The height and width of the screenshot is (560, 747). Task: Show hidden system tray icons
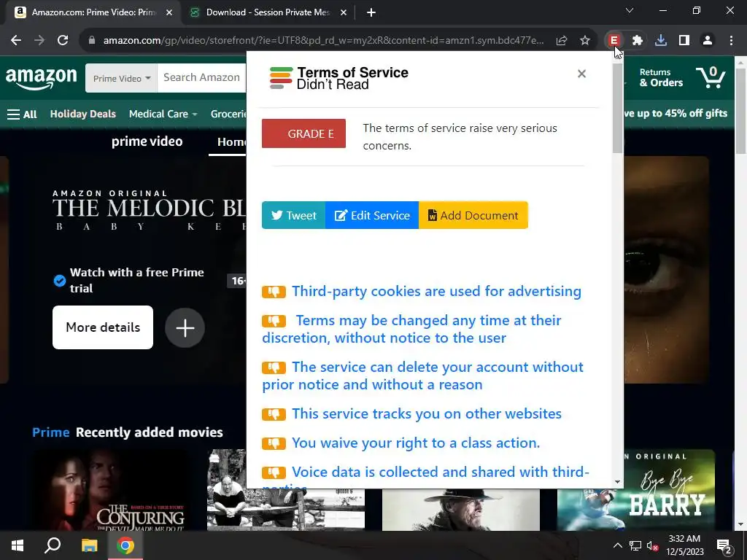click(617, 545)
